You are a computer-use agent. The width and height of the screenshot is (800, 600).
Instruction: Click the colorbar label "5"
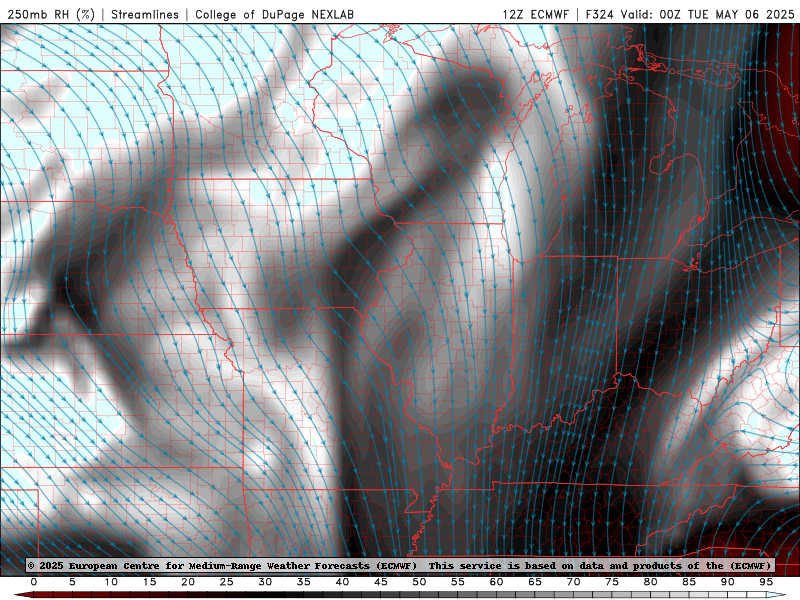72,582
